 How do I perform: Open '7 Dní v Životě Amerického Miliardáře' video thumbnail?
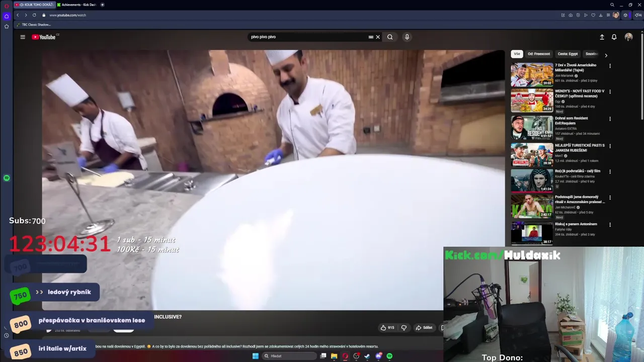coord(532,74)
